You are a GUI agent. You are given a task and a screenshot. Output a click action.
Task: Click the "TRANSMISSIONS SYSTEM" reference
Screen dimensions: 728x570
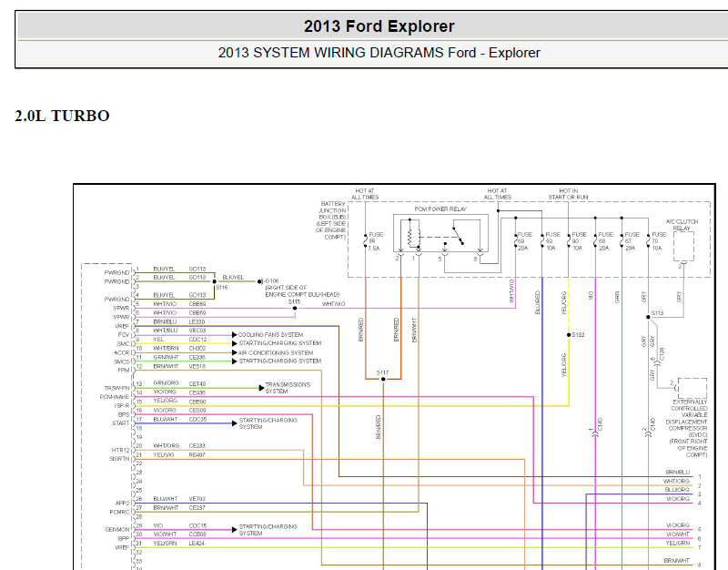288,388
